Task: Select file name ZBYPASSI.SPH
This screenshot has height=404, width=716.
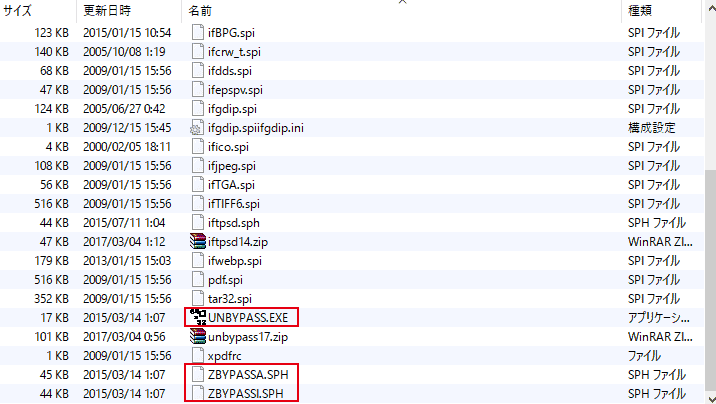Action: click(246, 394)
